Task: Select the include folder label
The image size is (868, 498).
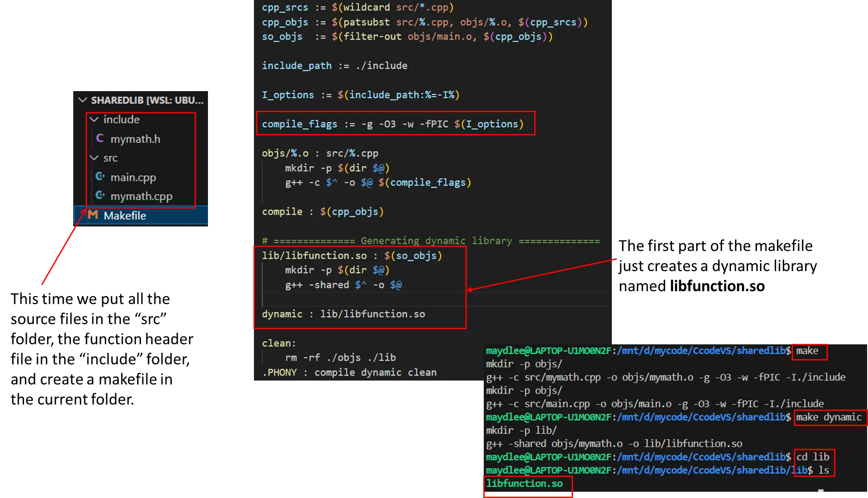Action: click(121, 119)
